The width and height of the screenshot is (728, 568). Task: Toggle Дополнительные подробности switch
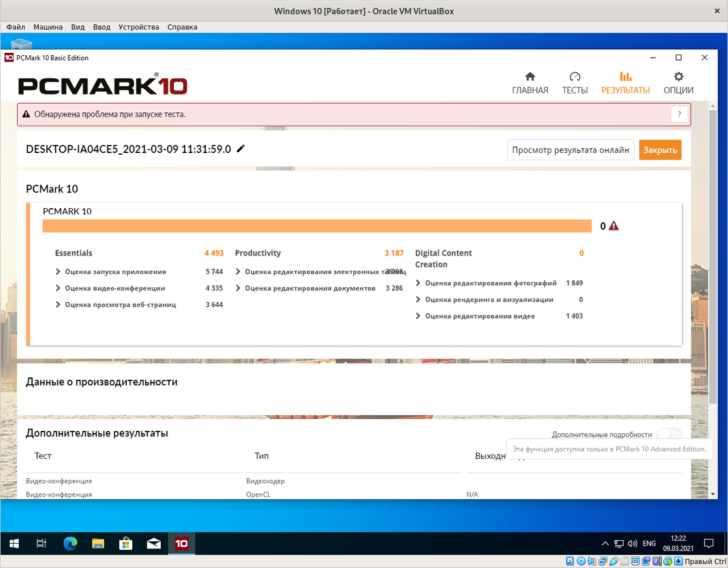(x=669, y=434)
